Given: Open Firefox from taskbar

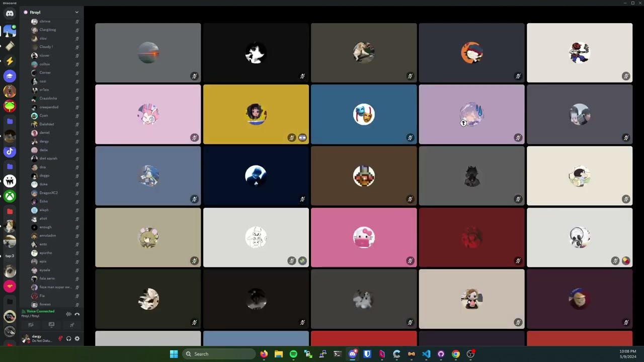Looking at the screenshot, I should point(264,354).
